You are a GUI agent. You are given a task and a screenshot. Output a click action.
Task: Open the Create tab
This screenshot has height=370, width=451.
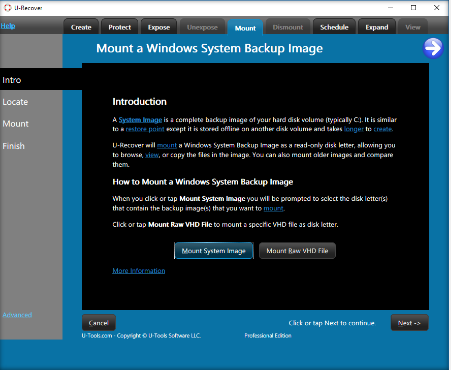(x=81, y=27)
